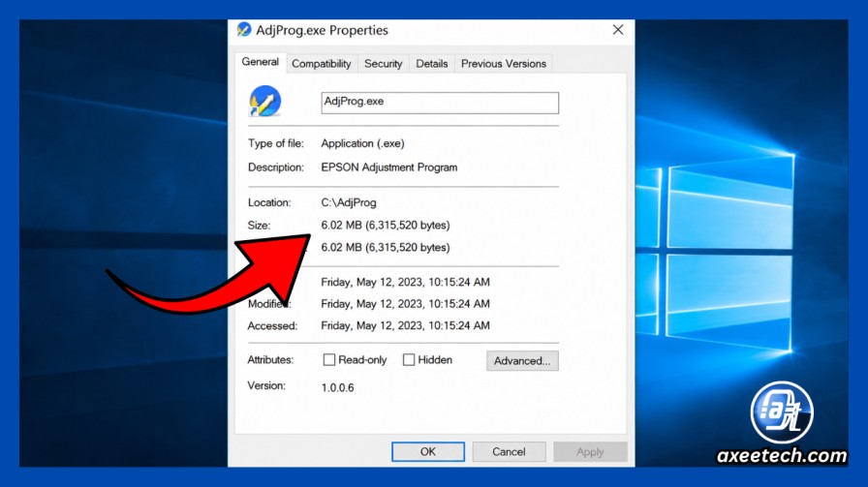Open the Previous Versions tab
The image size is (868, 487).
(x=503, y=64)
